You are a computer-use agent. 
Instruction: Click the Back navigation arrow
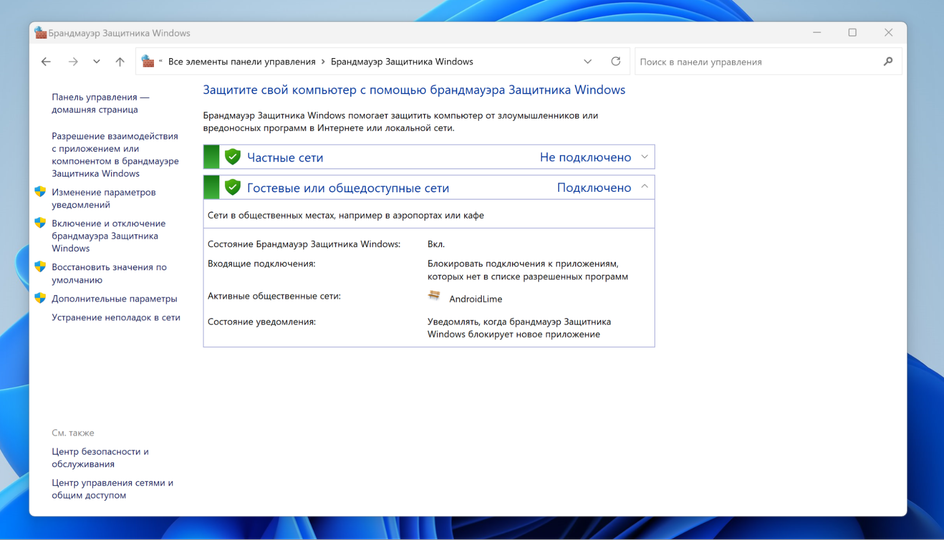tap(46, 61)
